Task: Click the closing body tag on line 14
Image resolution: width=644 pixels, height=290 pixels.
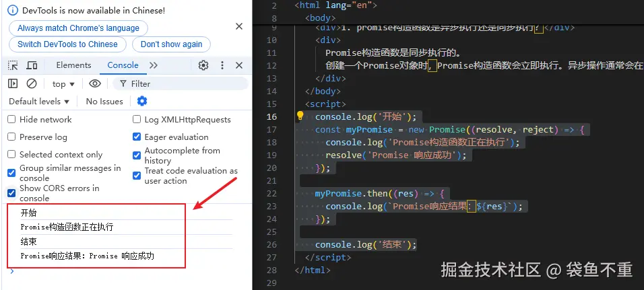Action: 323,91
